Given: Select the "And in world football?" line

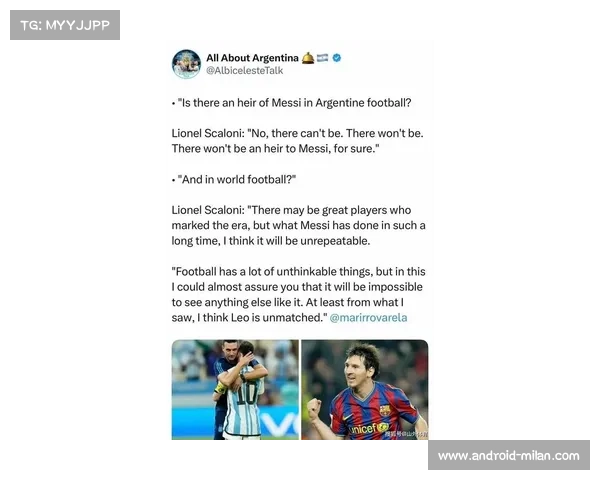Looking at the screenshot, I should [x=234, y=180].
